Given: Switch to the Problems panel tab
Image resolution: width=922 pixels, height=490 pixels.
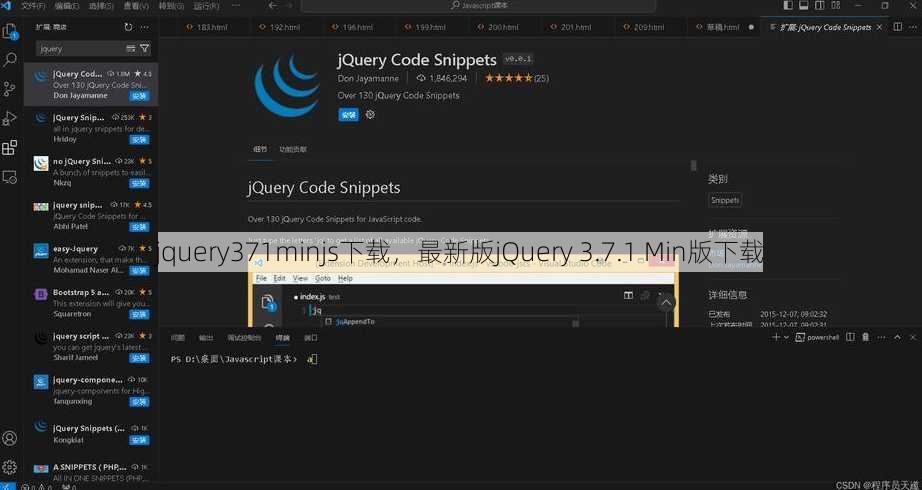Looking at the screenshot, I should [178, 338].
